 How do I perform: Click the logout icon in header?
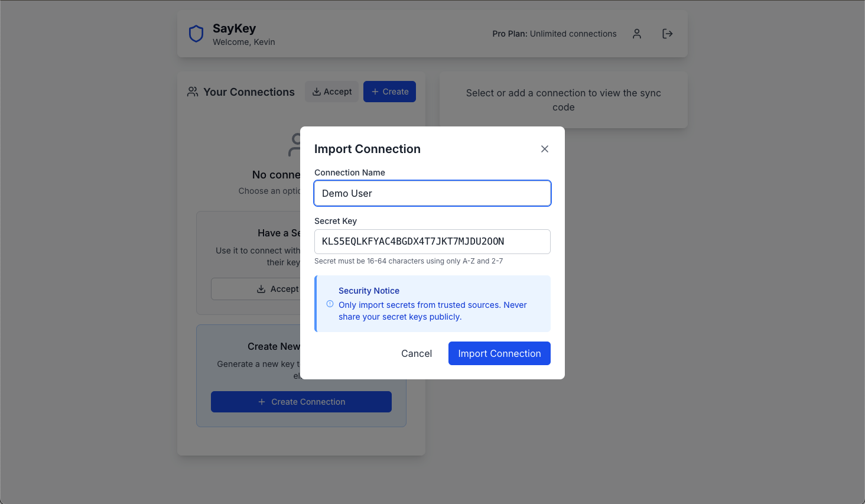coord(668,34)
